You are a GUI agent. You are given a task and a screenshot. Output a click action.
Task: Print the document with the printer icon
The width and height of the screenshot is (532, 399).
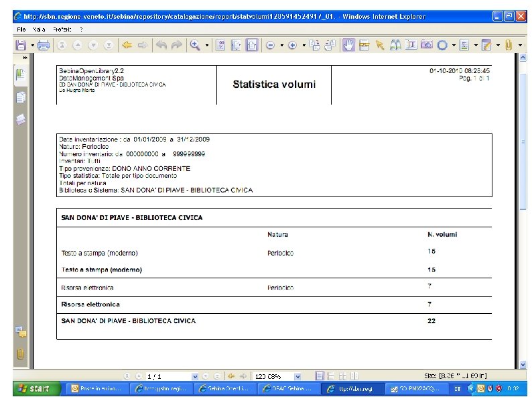(44, 45)
